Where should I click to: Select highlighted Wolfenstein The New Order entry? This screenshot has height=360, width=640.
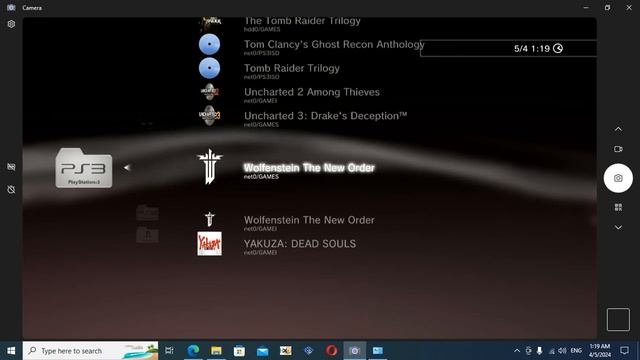click(309, 168)
